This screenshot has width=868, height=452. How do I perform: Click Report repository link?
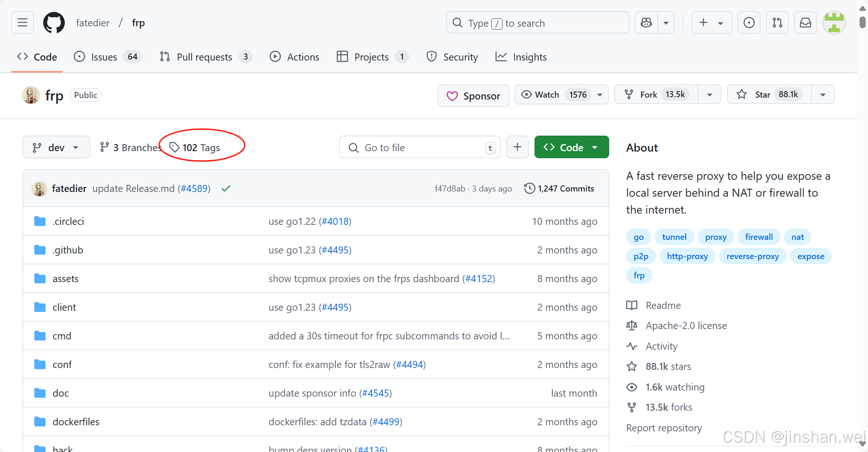tap(664, 428)
